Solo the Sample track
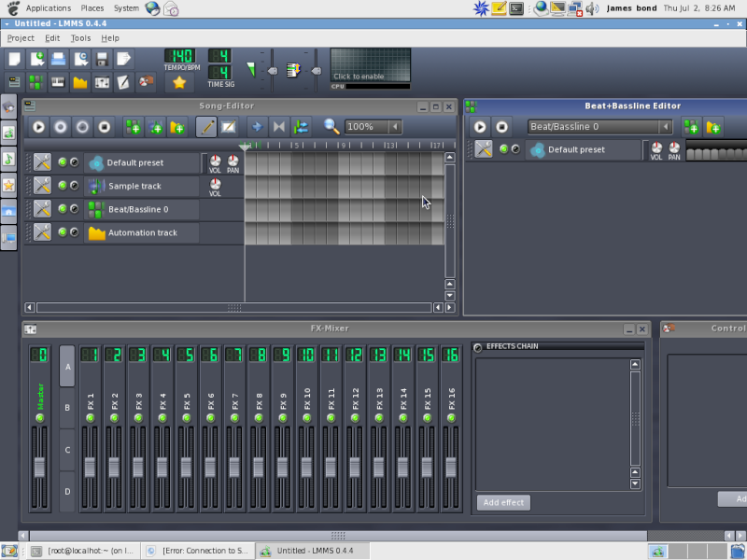 coord(75,186)
